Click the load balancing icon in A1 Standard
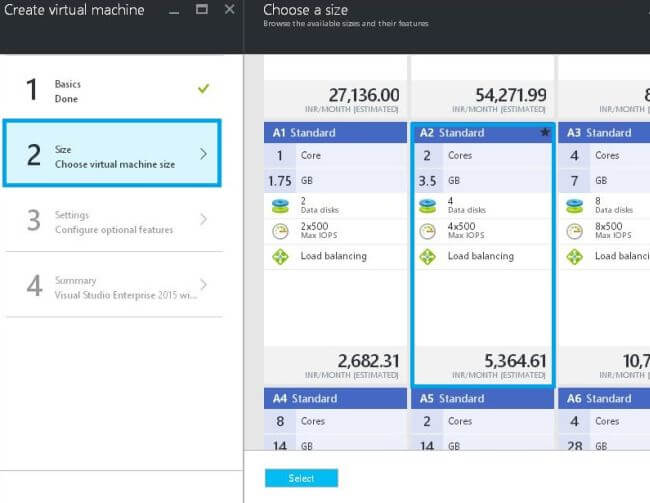The height and width of the screenshot is (503, 650). coord(279,256)
